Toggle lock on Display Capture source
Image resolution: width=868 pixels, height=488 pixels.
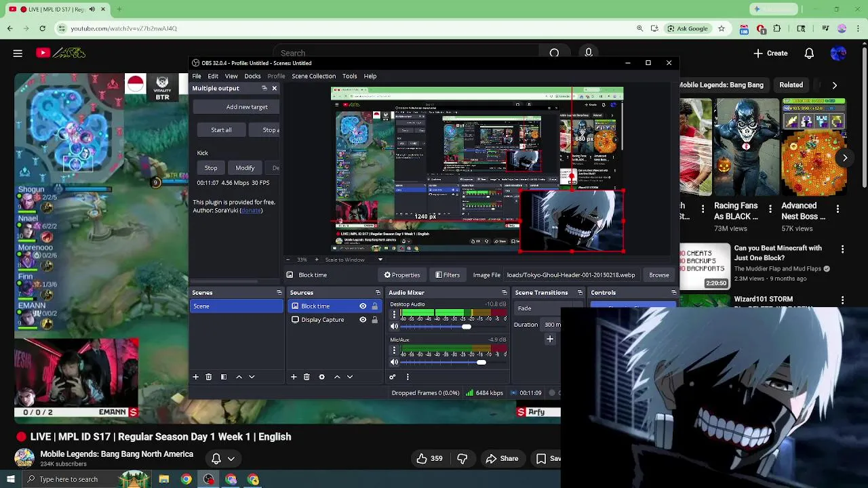[x=374, y=320]
